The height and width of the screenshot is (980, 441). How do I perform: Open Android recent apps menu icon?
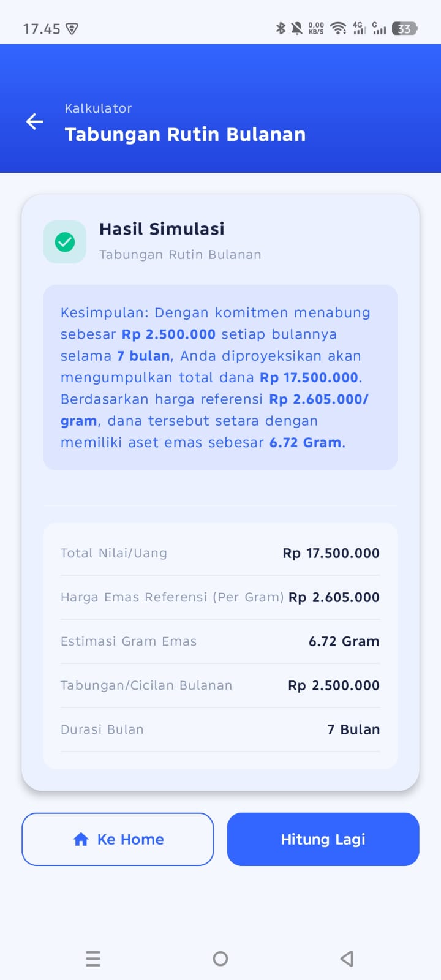click(x=93, y=959)
